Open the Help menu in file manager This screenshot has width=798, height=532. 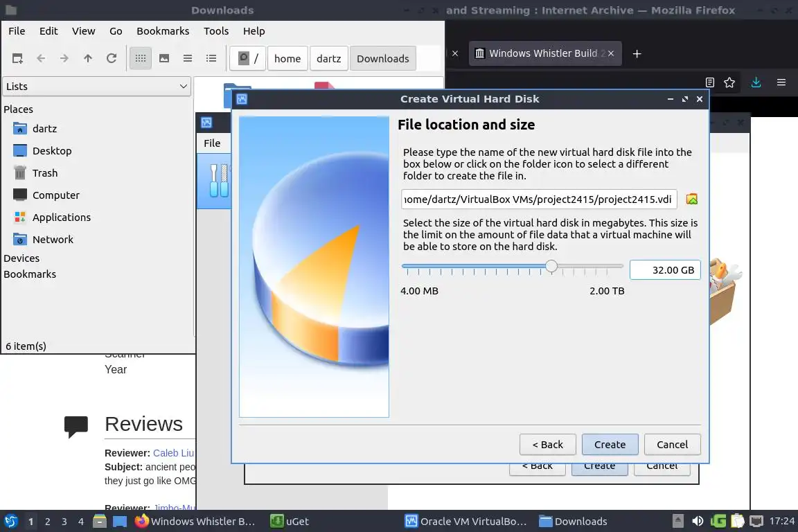(254, 31)
